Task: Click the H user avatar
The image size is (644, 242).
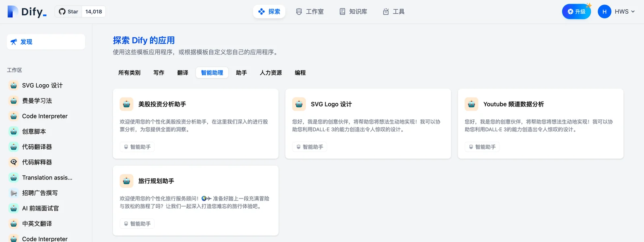Action: pyautogui.click(x=604, y=12)
